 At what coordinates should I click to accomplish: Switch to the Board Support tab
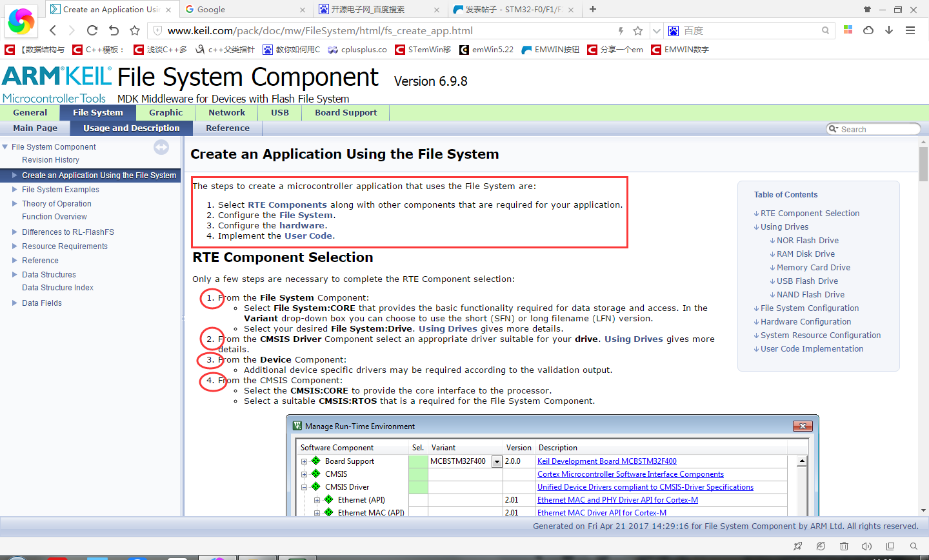pyautogui.click(x=346, y=113)
